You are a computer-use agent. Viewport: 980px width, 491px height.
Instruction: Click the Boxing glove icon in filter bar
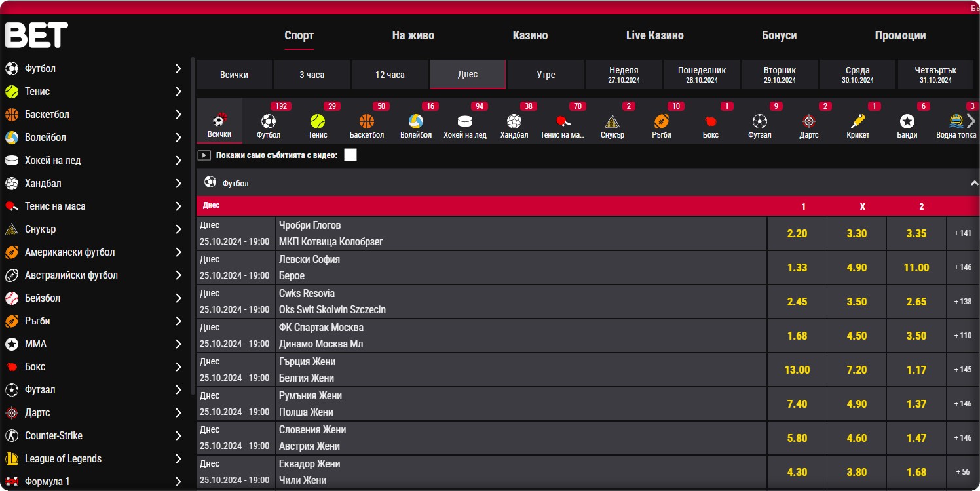coord(710,122)
